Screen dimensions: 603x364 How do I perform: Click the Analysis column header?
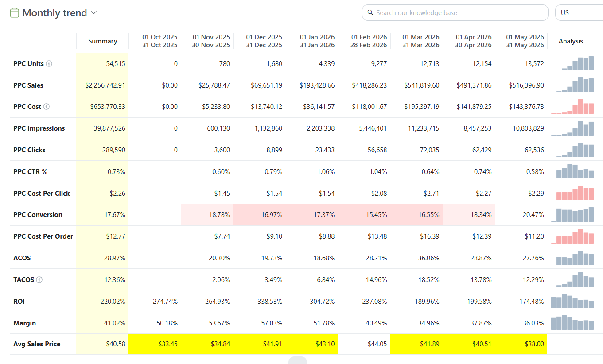571,41
